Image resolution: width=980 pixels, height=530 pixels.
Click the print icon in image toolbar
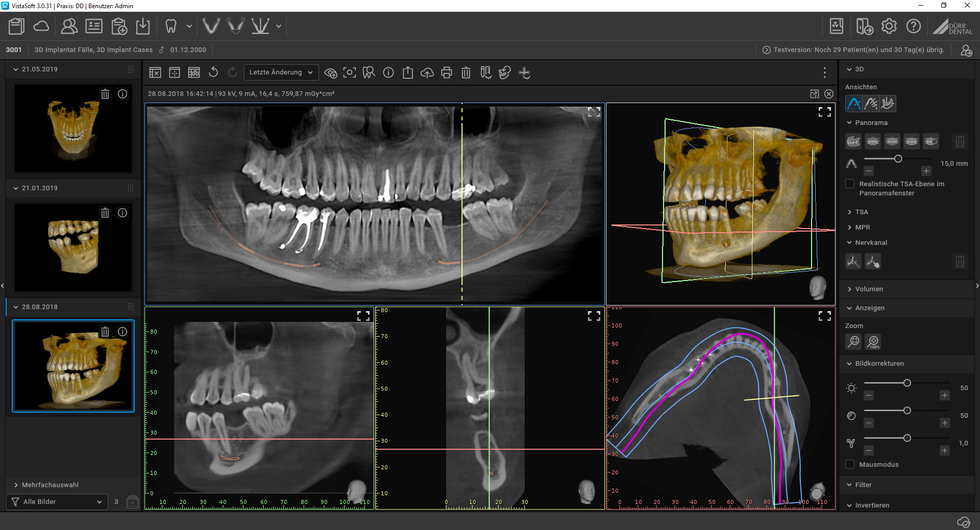click(447, 73)
